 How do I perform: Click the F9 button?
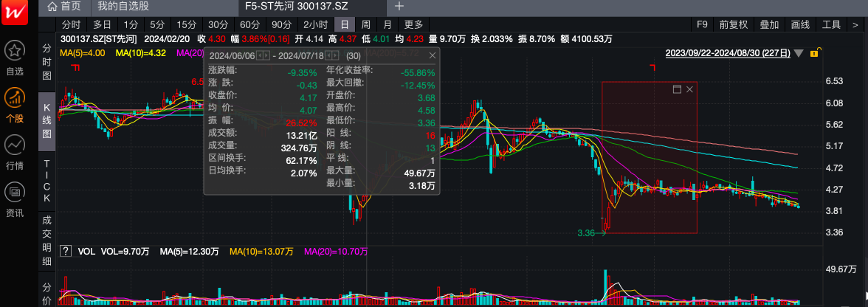click(702, 24)
